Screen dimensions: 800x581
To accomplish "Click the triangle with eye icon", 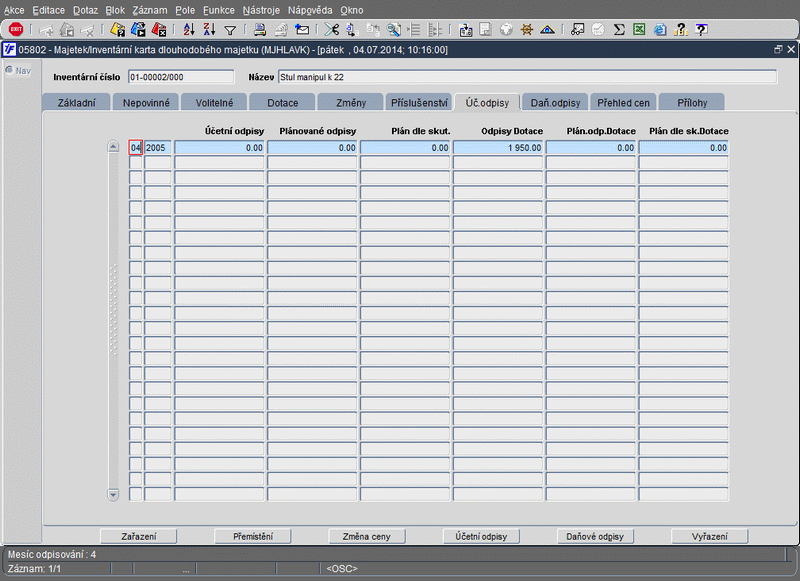I will (x=547, y=30).
